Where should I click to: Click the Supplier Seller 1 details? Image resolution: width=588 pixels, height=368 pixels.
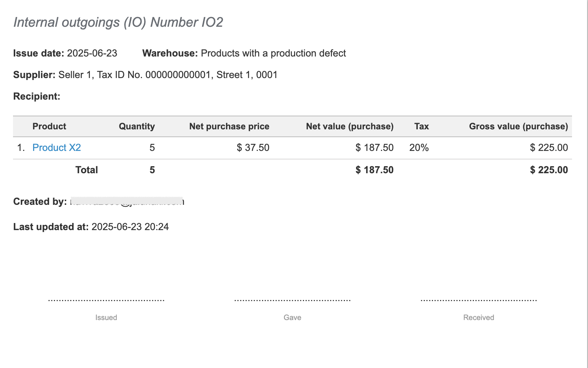click(x=168, y=75)
